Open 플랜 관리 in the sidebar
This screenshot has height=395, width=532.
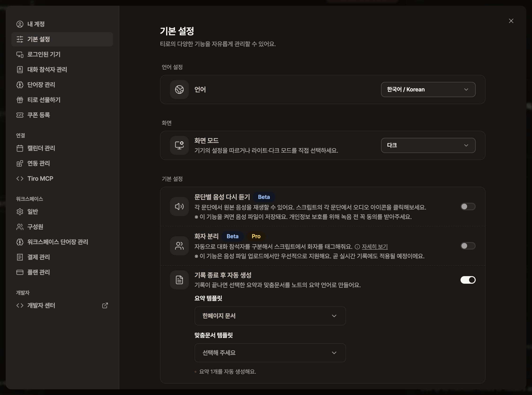62,272
